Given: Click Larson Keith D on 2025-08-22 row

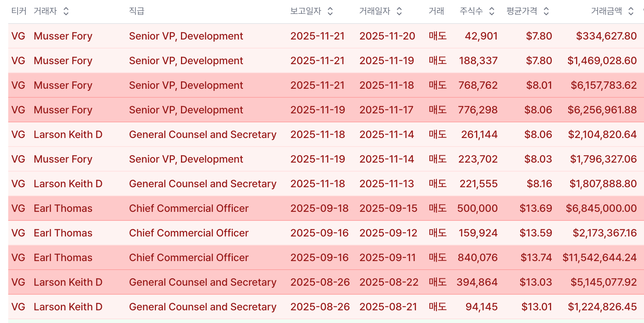Looking at the screenshot, I should (68, 282).
